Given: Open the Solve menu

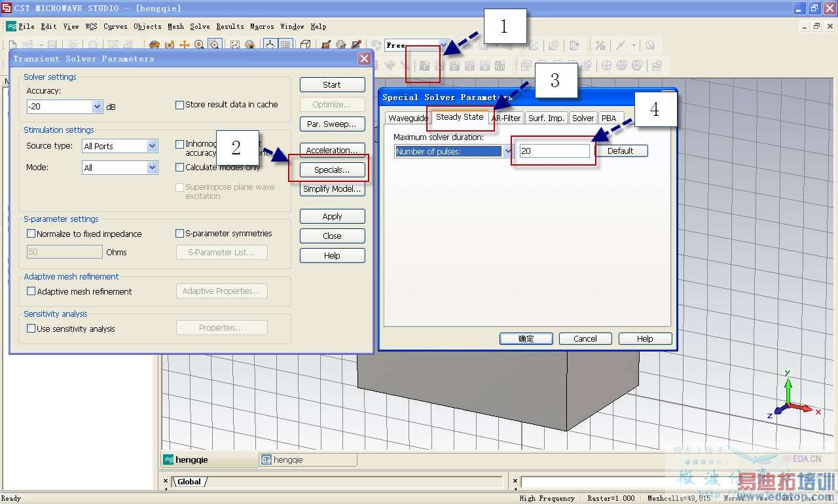Looking at the screenshot, I should (x=200, y=27).
